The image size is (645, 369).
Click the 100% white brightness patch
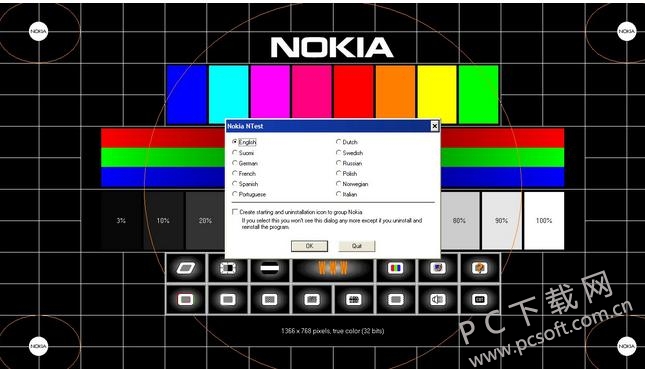point(544,220)
